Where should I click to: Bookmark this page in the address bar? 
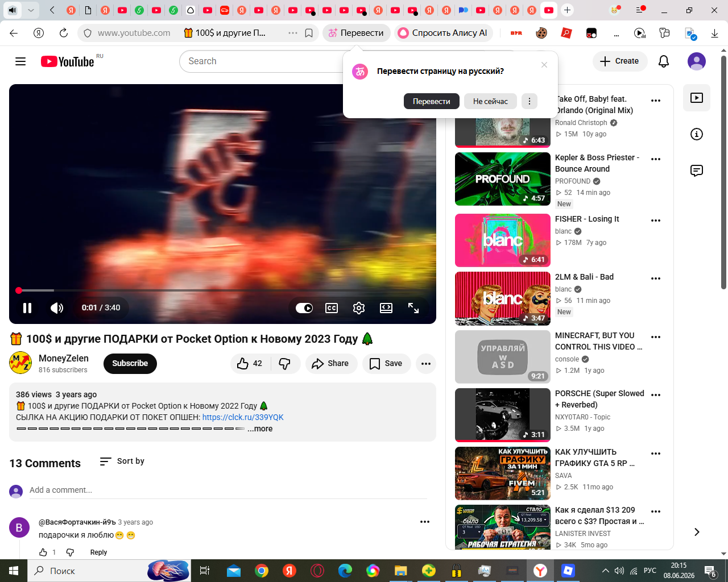click(309, 33)
